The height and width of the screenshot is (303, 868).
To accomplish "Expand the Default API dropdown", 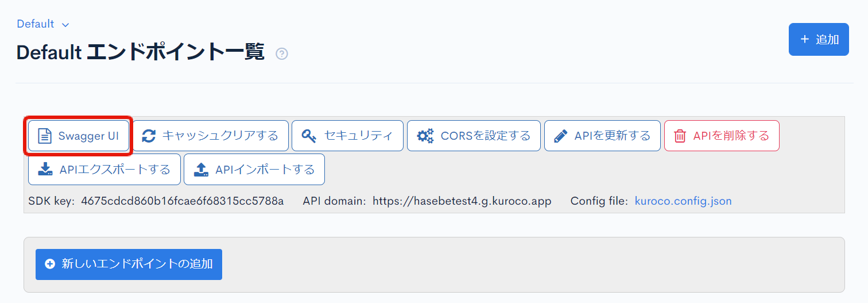I will (43, 24).
